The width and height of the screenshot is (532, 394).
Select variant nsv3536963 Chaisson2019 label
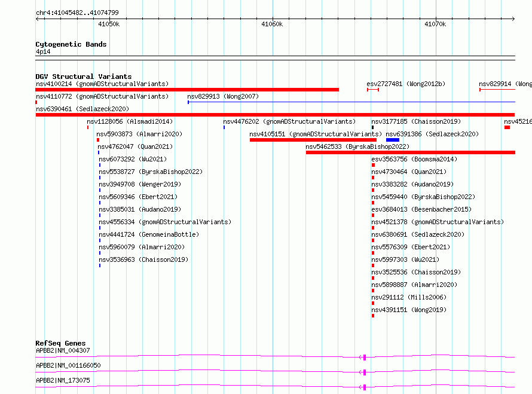point(143,259)
